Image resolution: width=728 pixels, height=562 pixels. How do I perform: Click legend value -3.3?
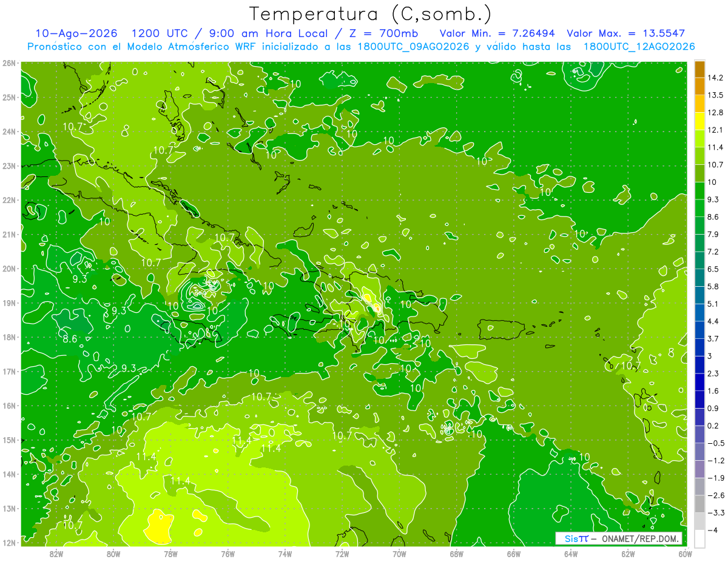[x=716, y=513]
